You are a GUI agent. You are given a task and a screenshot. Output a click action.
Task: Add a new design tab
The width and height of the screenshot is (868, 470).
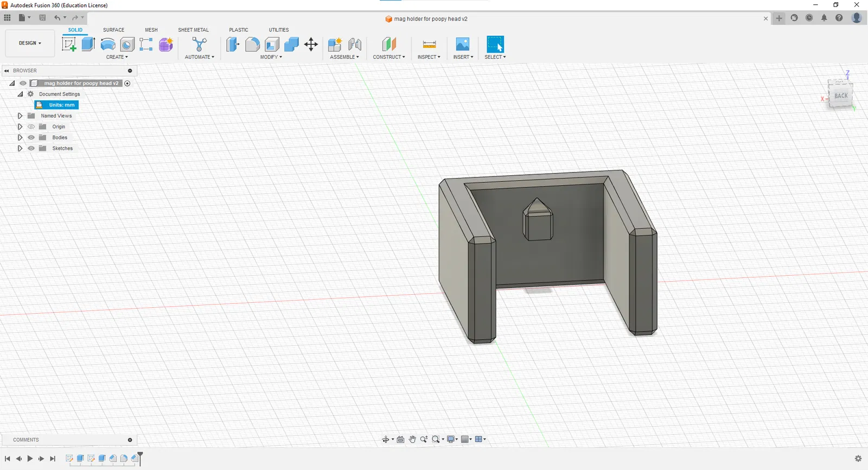[x=779, y=18]
